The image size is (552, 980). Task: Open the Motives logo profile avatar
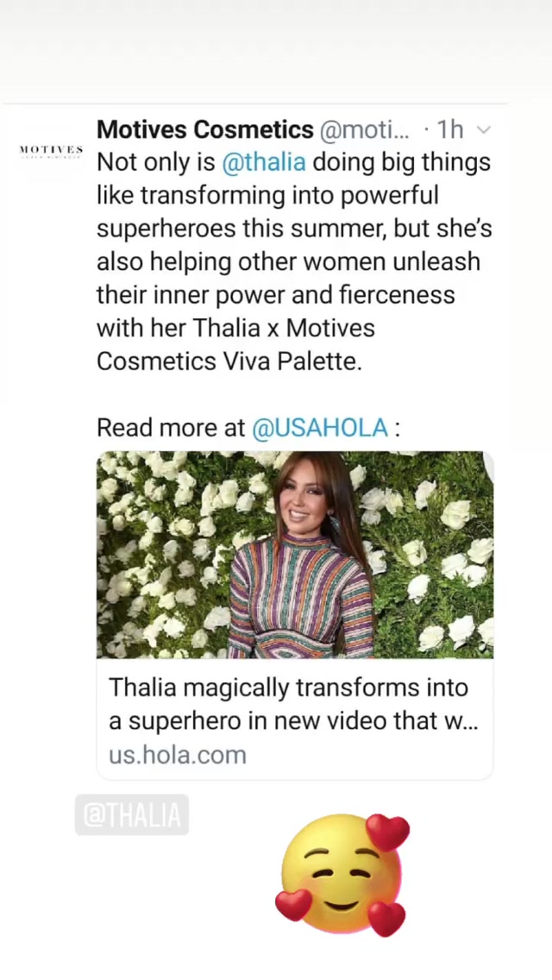click(x=51, y=151)
